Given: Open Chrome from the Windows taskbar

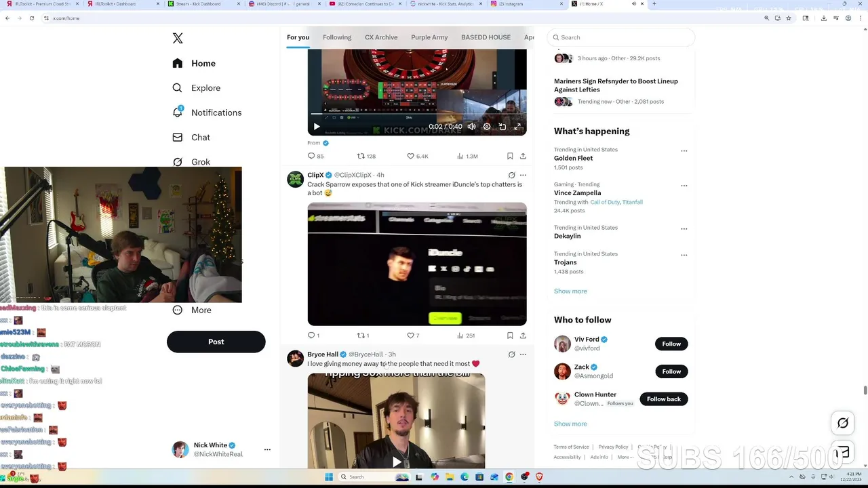Looking at the screenshot, I should point(509,477).
